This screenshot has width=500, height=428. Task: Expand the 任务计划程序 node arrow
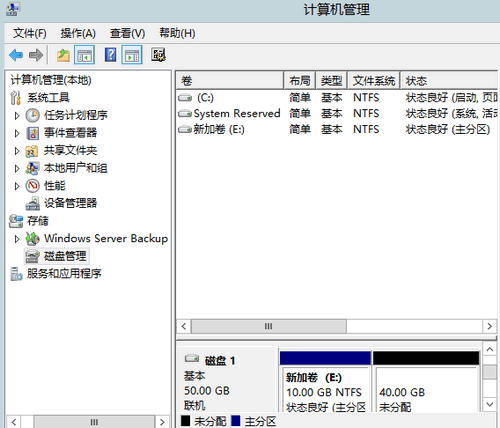17,116
